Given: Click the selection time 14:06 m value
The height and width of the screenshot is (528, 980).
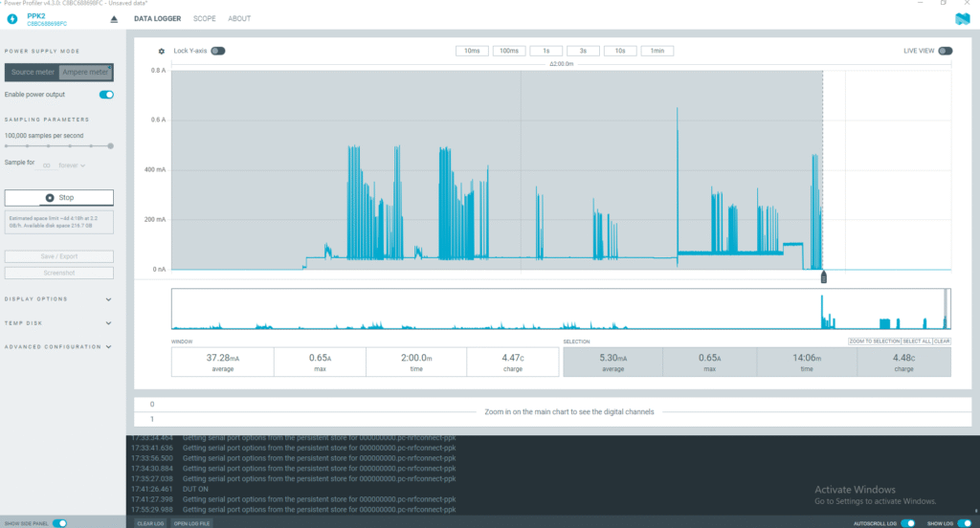Looking at the screenshot, I should (x=807, y=358).
